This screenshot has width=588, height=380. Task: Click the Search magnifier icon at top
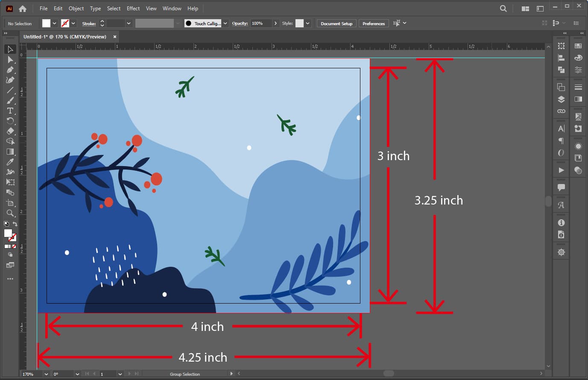[x=503, y=9]
